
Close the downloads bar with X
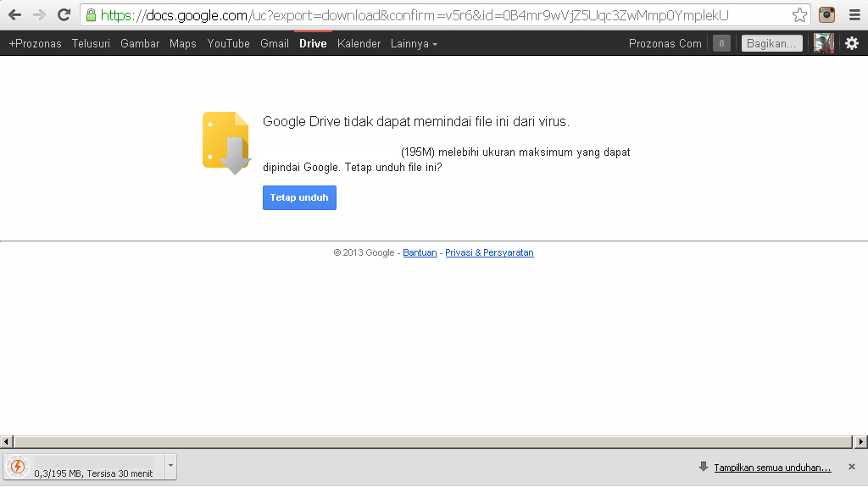coord(852,467)
